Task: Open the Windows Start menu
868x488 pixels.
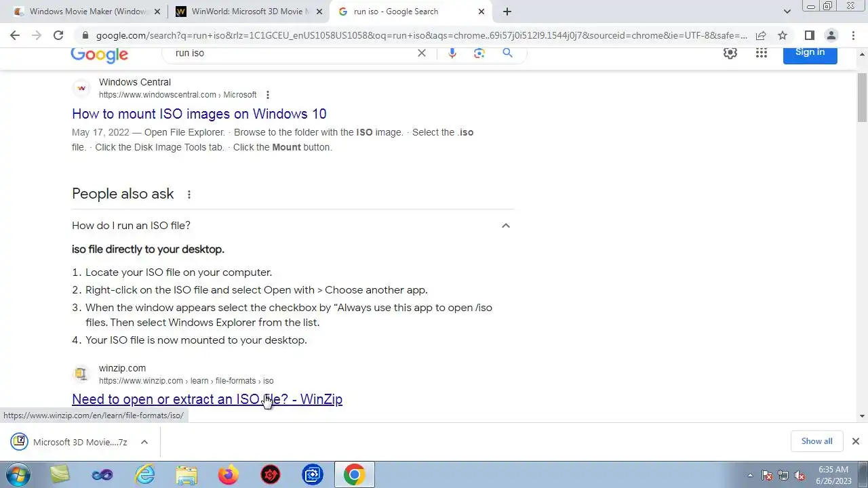Action: 18,474
